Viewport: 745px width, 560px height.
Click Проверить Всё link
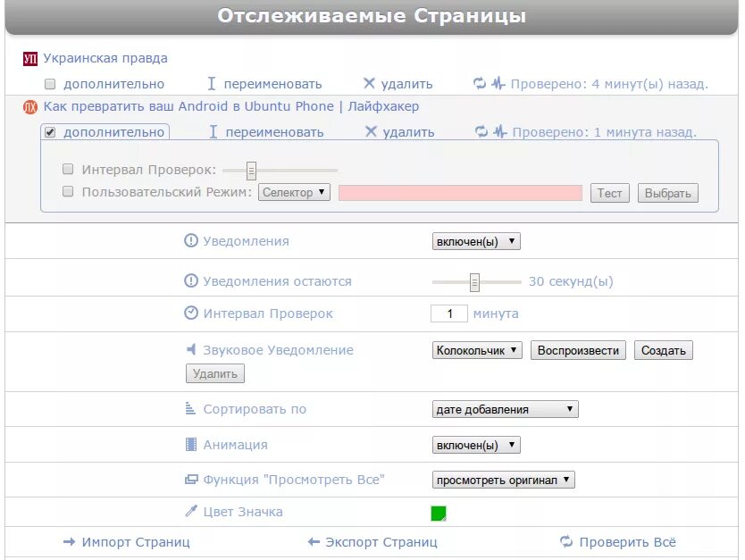[x=628, y=542]
